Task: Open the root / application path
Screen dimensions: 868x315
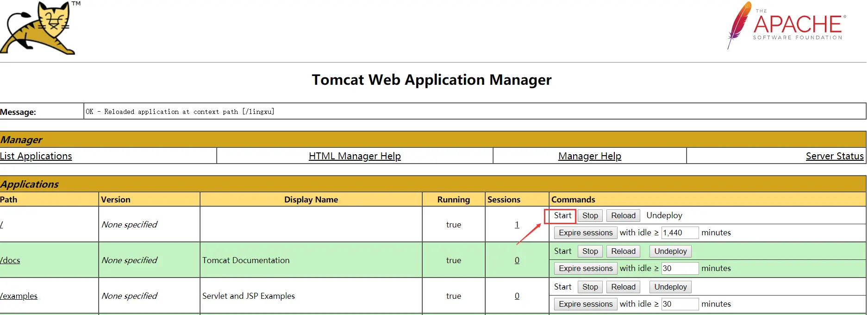Action: 1,225
